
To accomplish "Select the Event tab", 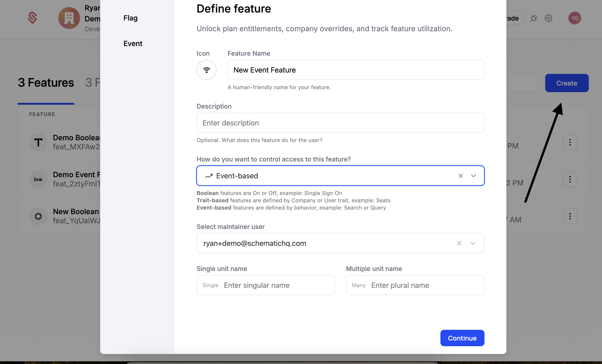I will (x=133, y=43).
